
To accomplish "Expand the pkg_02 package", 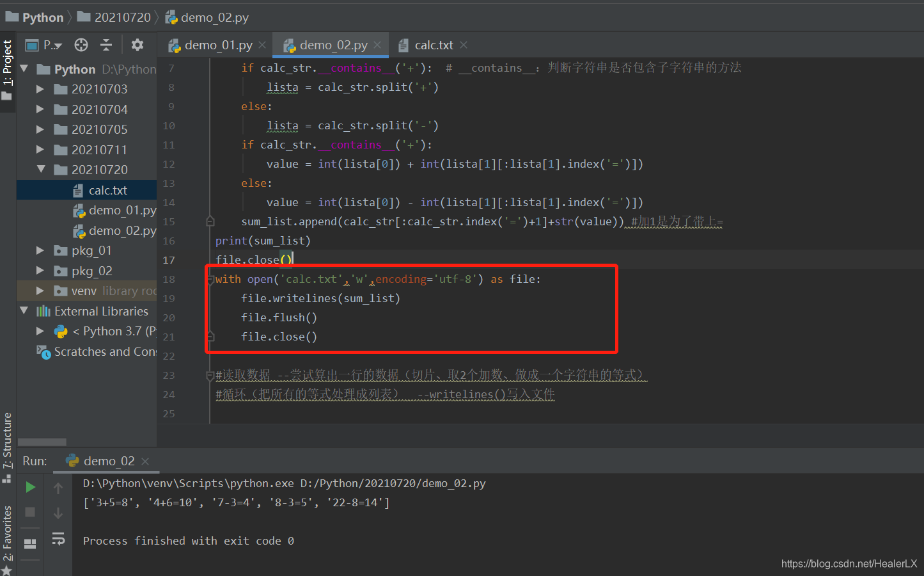I will [x=40, y=271].
